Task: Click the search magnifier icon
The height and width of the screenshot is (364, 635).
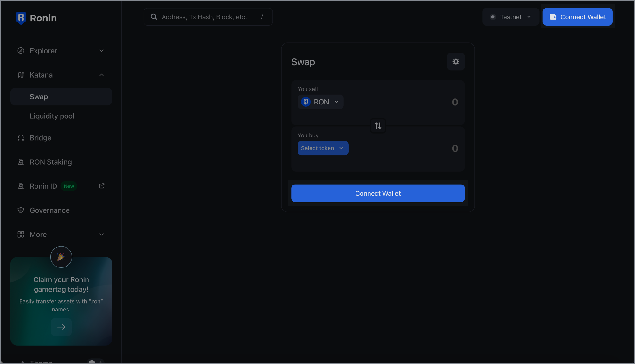Action: pos(154,17)
